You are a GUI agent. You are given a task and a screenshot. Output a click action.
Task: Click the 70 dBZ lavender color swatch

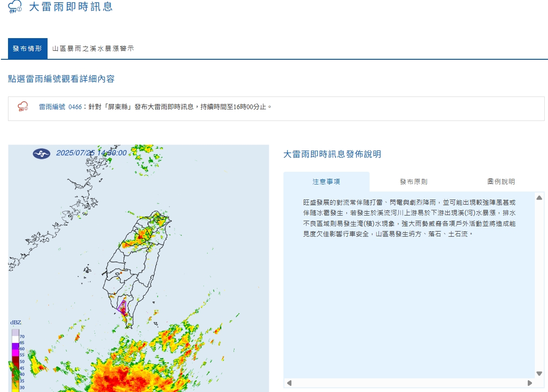point(16,333)
